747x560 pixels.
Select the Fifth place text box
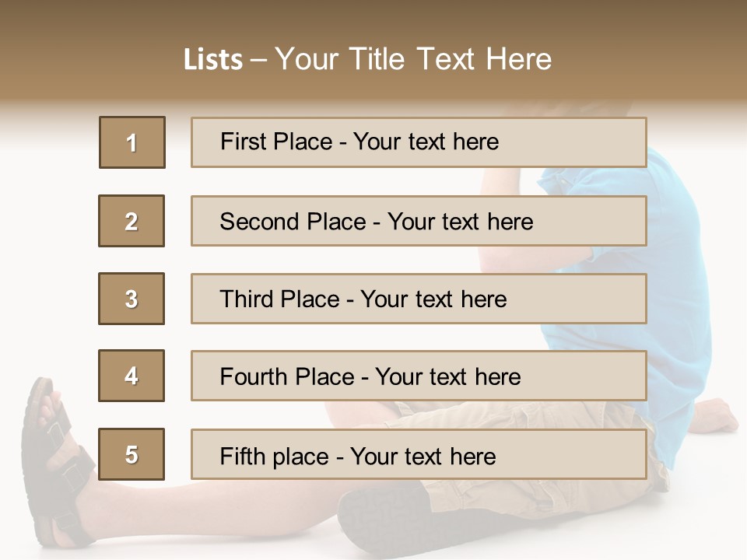[x=419, y=454]
